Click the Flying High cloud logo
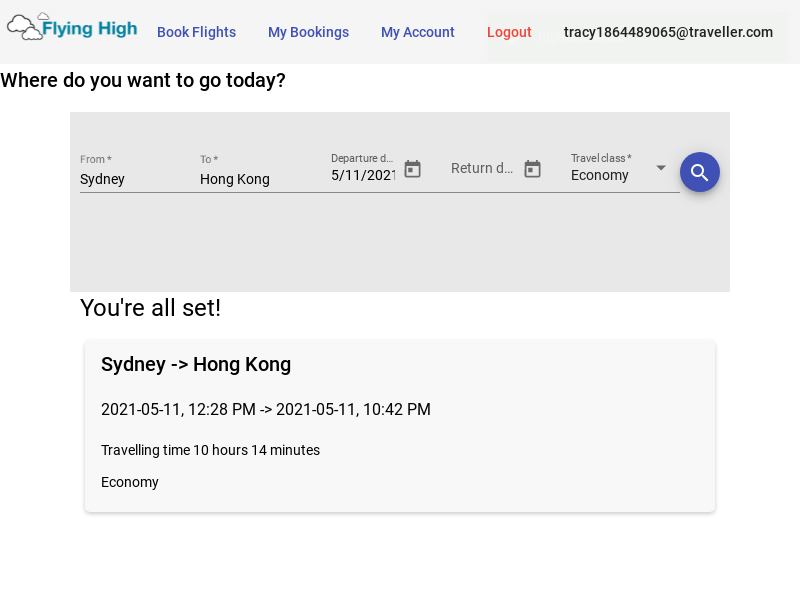800x600 pixels. pyautogui.click(x=24, y=27)
